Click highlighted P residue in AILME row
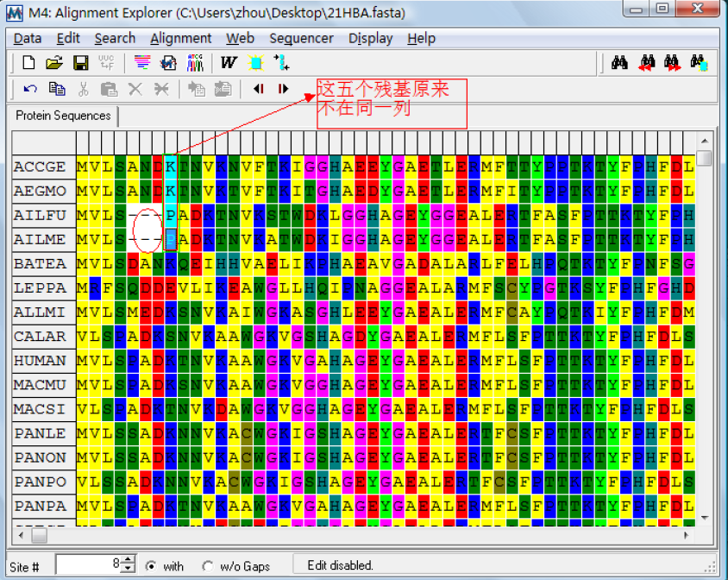The image size is (728, 580). coord(171,239)
